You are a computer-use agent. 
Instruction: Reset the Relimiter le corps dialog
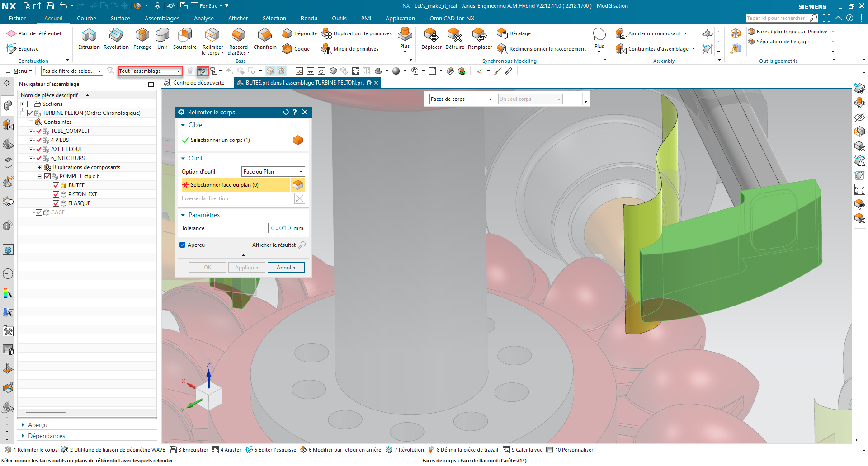(x=286, y=112)
